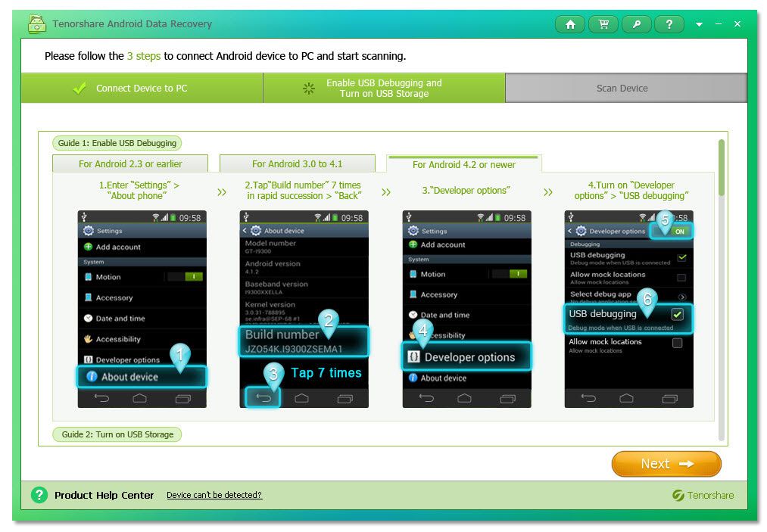Select Enable USB Debugging step tab
The height and width of the screenshot is (532, 767).
[x=384, y=88]
